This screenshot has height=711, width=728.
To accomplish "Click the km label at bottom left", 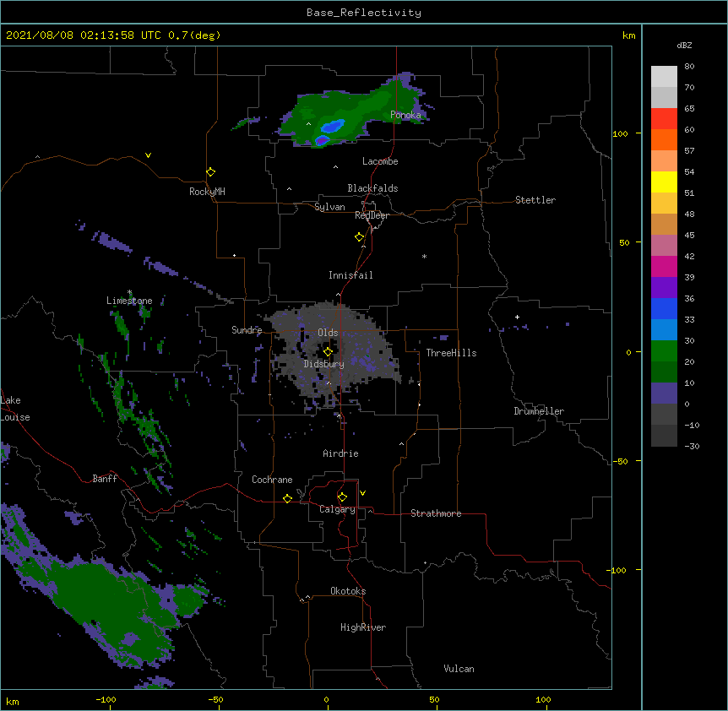I will (13, 702).
